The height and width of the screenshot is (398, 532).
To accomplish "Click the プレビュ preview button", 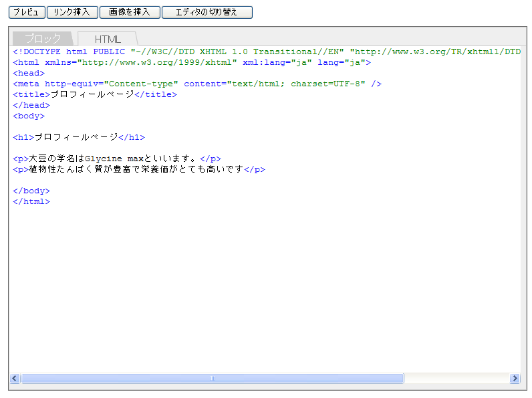I will pyautogui.click(x=27, y=12).
